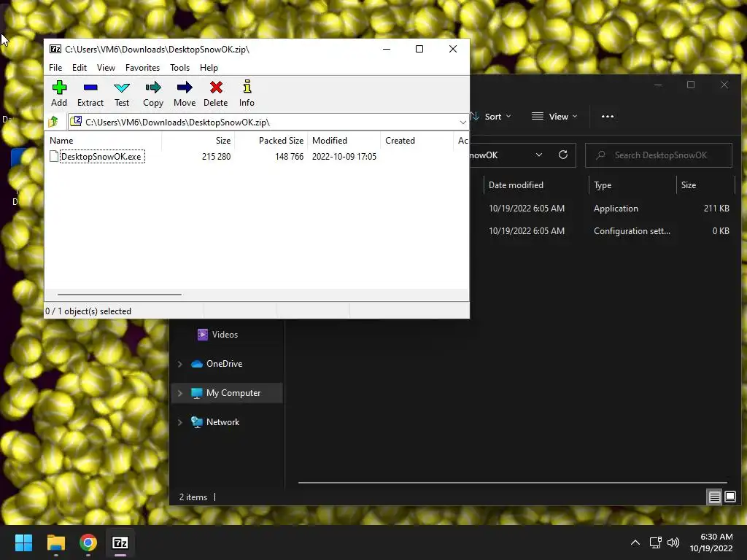Click the Extract toolbar icon
The height and width of the screenshot is (560, 747).
[x=90, y=93]
